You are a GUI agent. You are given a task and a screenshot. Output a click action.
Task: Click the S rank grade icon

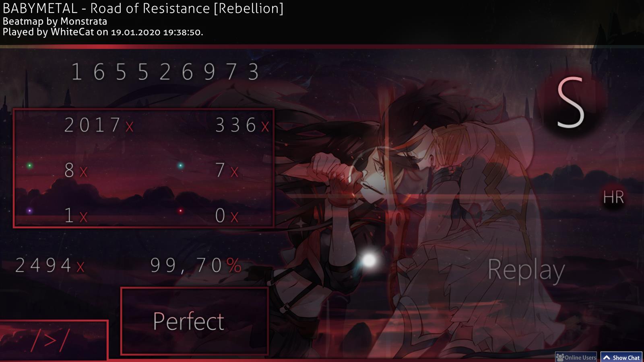pyautogui.click(x=570, y=103)
